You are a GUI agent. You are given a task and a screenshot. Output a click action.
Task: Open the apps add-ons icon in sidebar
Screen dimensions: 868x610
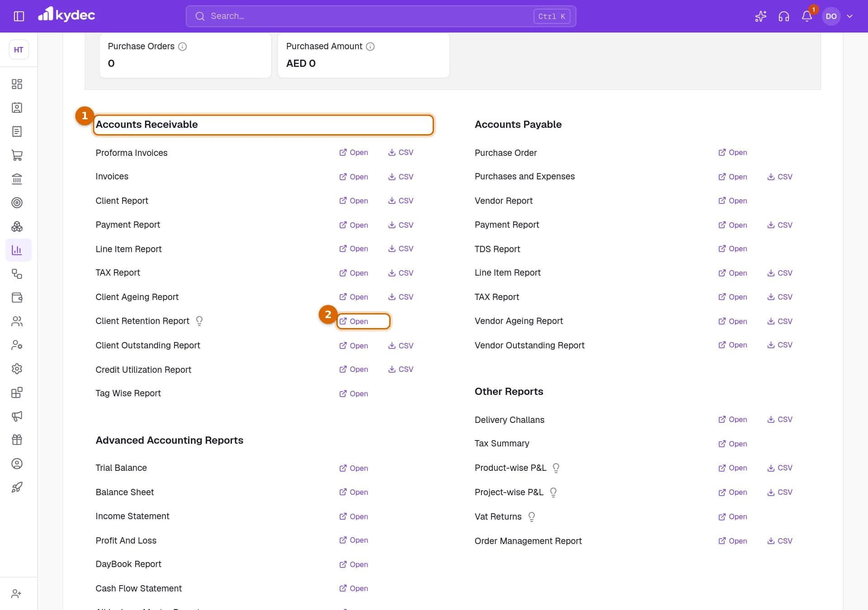[17, 392]
